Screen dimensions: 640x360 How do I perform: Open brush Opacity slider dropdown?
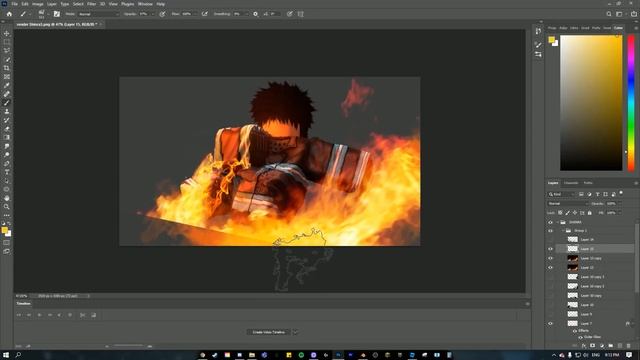pos(153,14)
